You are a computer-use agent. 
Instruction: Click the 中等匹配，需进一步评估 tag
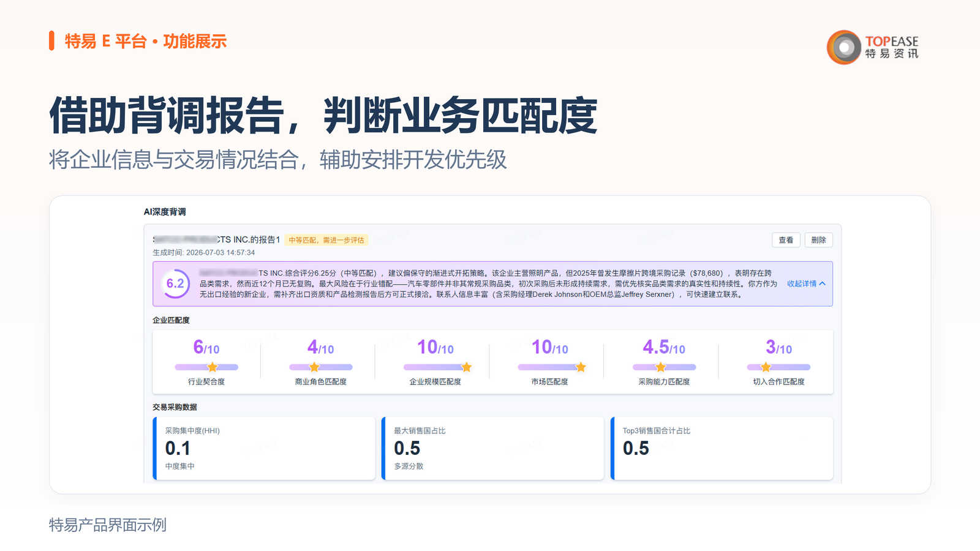tap(326, 240)
